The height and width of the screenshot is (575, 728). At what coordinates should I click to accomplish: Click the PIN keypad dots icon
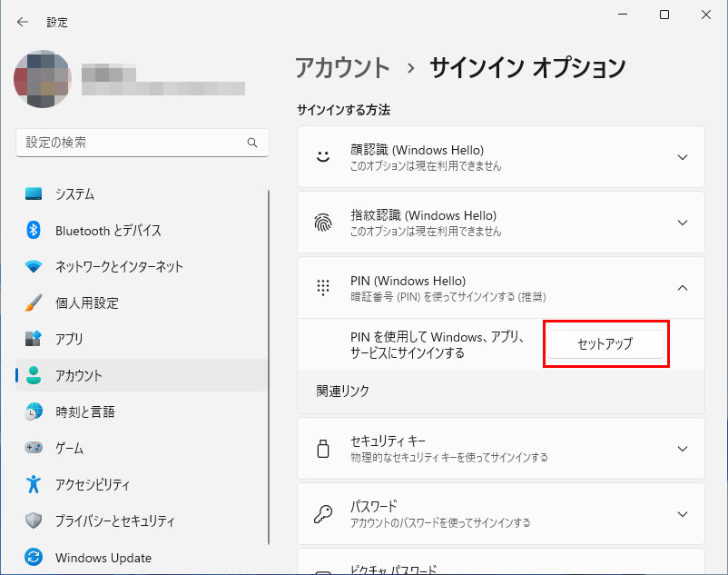pyautogui.click(x=323, y=288)
